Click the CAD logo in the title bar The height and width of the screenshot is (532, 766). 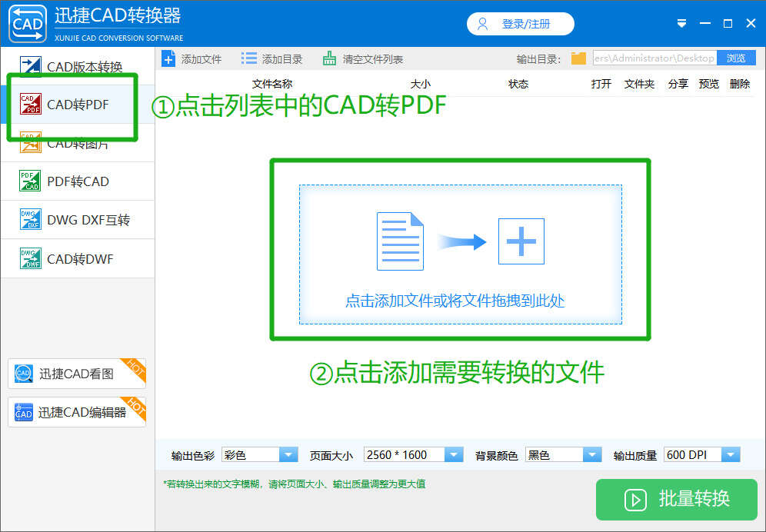coord(28,24)
